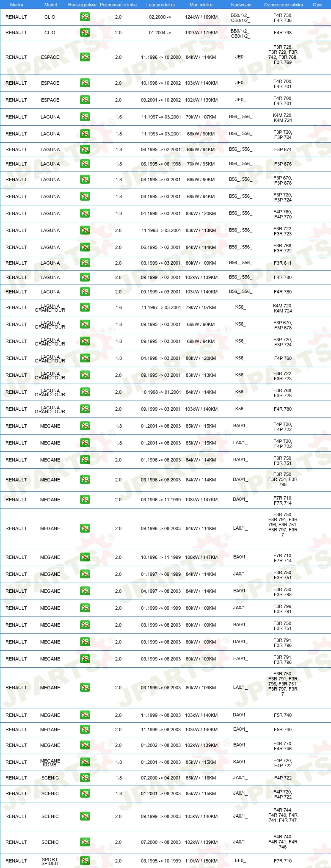Click the fuel icon for Espace 102kW / 139KM
The height and width of the screenshot is (868, 331).
(x=85, y=100)
